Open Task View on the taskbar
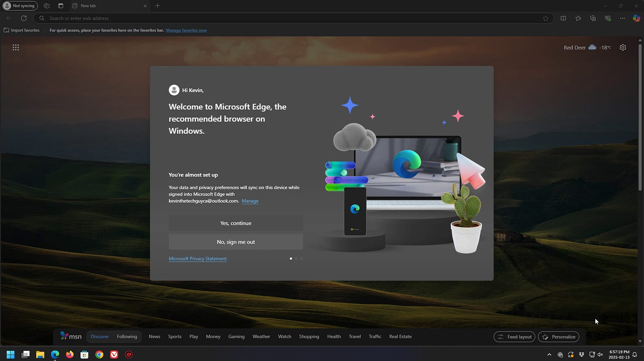Image resolution: width=644 pixels, height=361 pixels. point(26,354)
